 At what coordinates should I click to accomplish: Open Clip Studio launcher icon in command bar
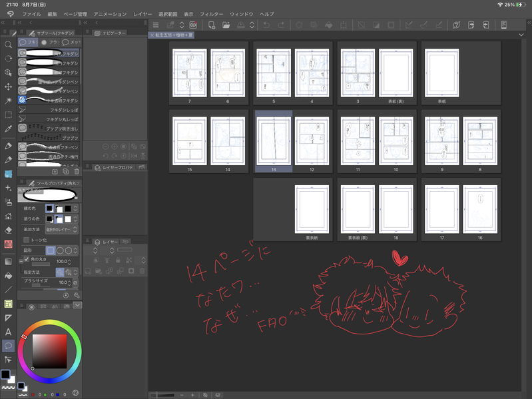(193, 25)
